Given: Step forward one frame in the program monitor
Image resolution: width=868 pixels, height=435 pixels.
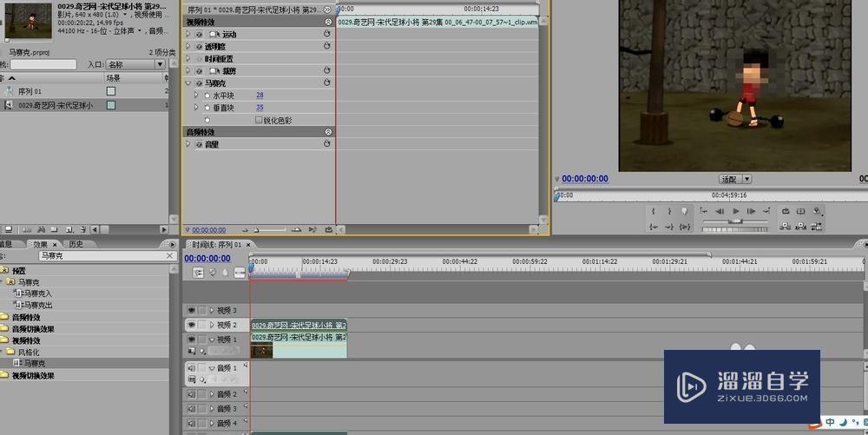Looking at the screenshot, I should (751, 211).
